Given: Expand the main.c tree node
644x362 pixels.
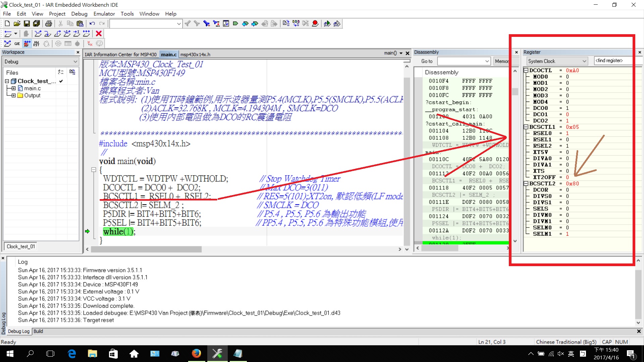Looking at the screenshot, I should tap(13, 88).
